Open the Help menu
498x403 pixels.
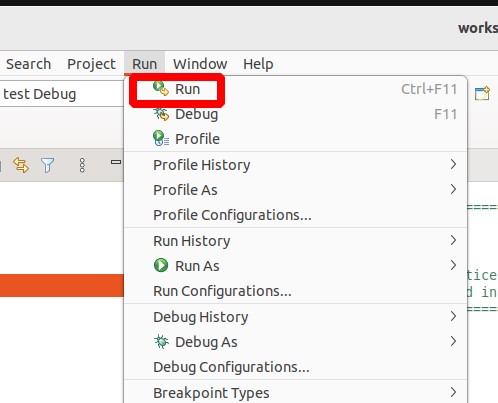click(258, 64)
